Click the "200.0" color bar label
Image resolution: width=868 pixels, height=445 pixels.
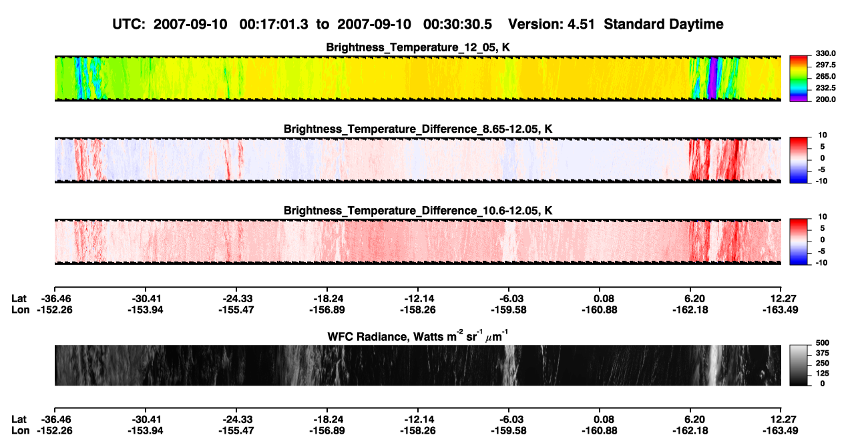[826, 99]
